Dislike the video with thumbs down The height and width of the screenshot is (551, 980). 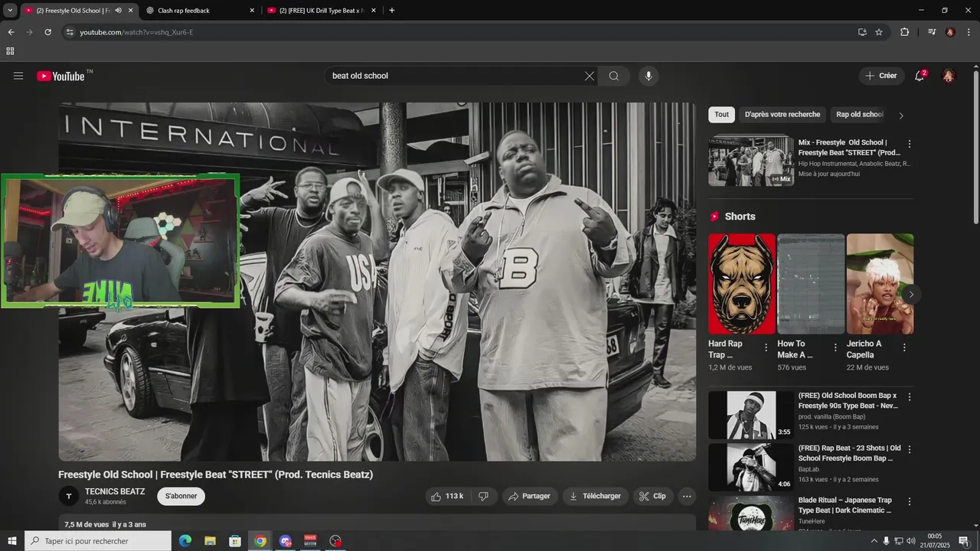(483, 496)
